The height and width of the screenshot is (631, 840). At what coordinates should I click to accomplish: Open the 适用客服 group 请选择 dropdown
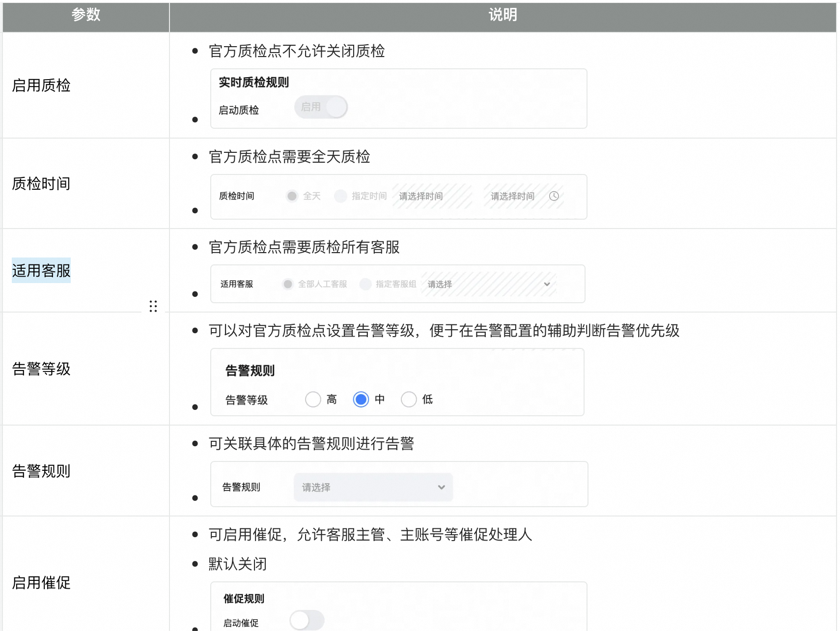(x=489, y=284)
